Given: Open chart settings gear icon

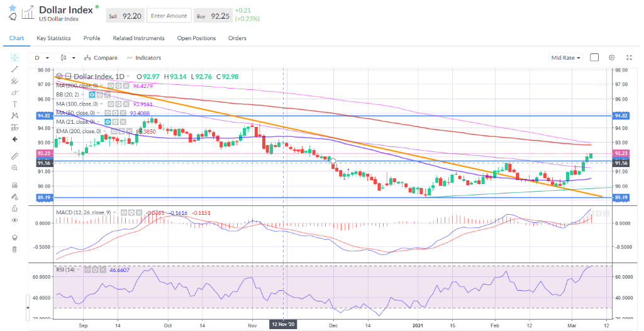Looking at the screenshot, I should (612, 58).
